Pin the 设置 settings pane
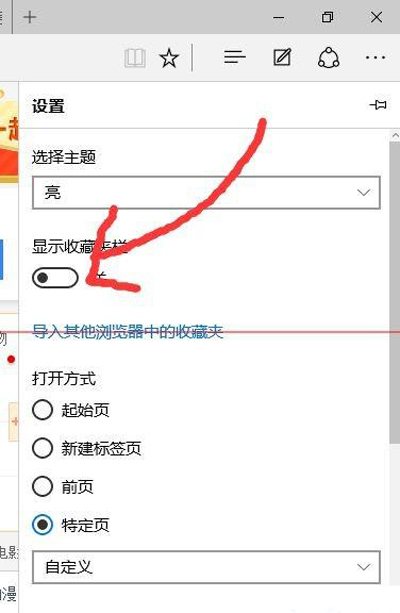 click(x=378, y=105)
